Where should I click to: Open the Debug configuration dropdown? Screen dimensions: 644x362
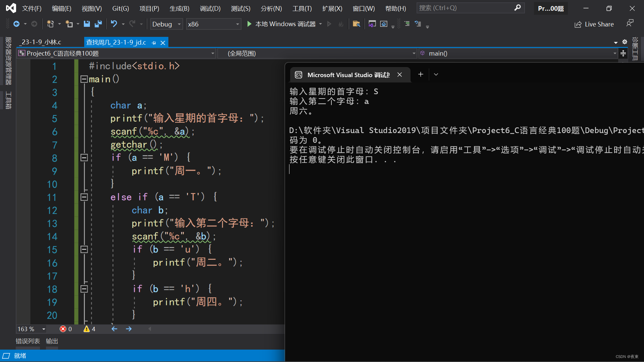(179, 24)
